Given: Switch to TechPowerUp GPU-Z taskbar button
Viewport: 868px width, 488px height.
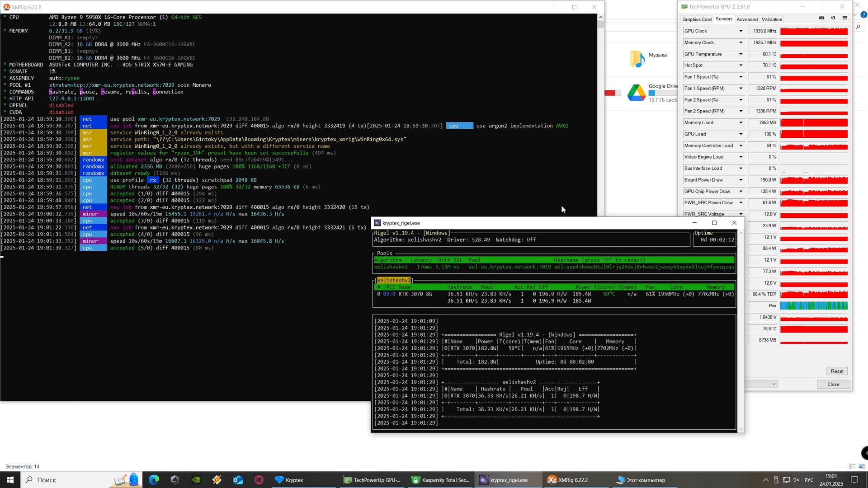Looking at the screenshot, I should (x=372, y=480).
